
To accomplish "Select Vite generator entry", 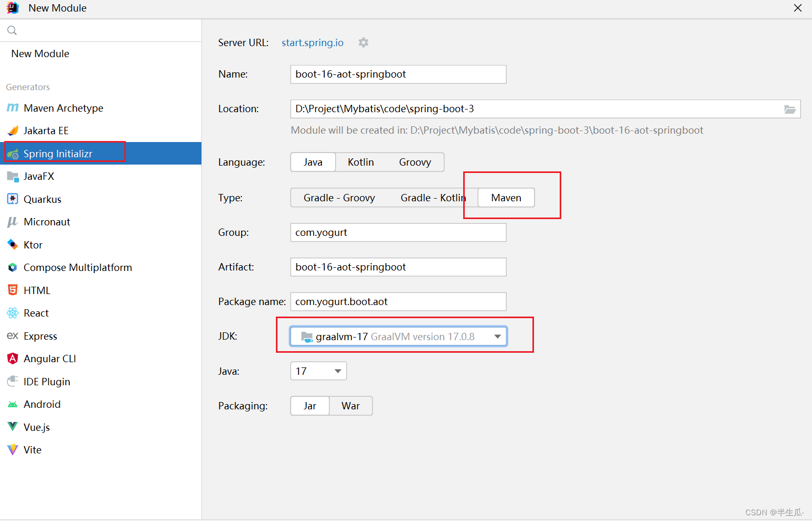I will [101, 450].
